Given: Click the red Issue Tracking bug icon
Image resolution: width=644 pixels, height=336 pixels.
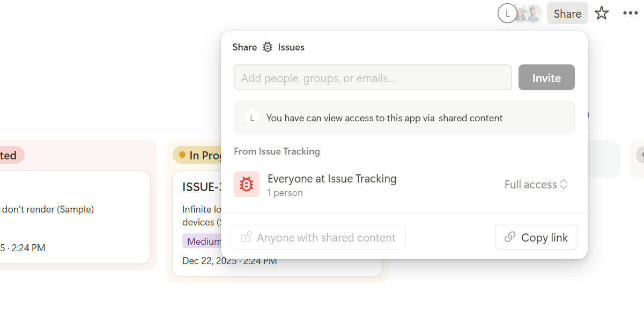Looking at the screenshot, I should coord(247,184).
